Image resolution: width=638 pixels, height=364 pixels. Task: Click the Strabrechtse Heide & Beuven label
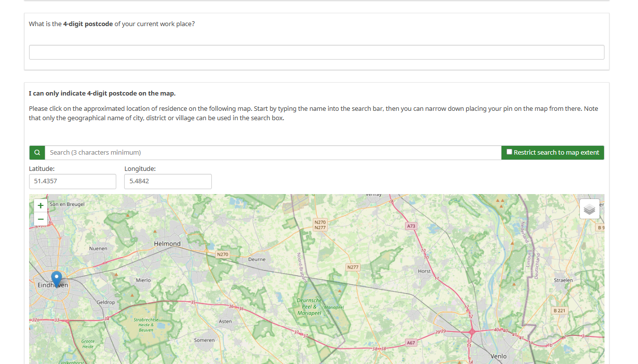tap(146, 325)
